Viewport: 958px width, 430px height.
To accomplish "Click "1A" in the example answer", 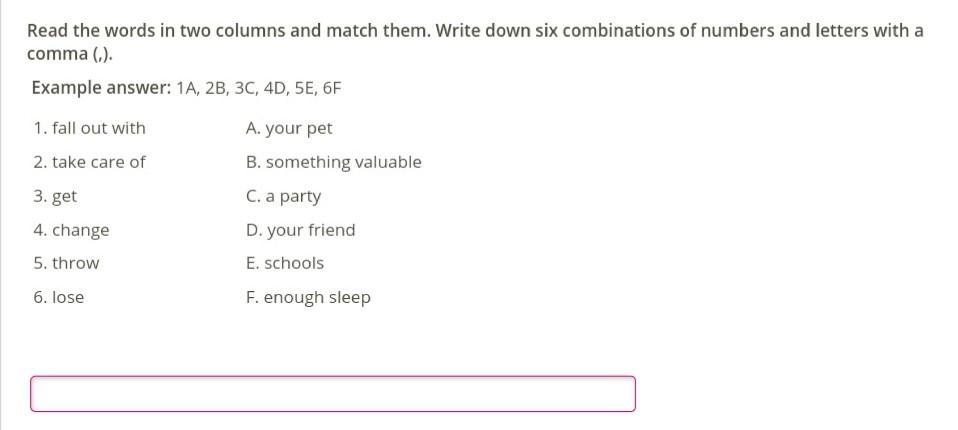I will (x=187, y=88).
